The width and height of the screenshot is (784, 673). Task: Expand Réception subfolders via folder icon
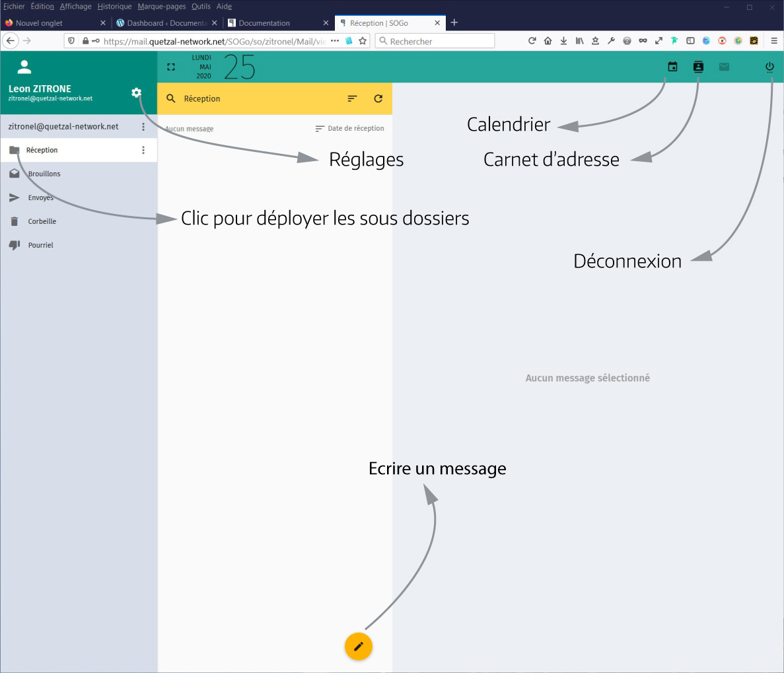point(15,151)
